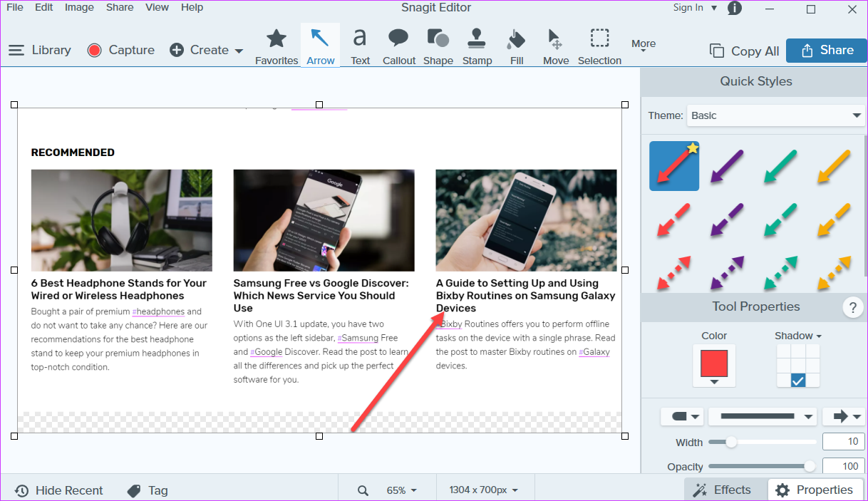
Task: Click the headphone stand article thumbnail
Action: [x=121, y=220]
